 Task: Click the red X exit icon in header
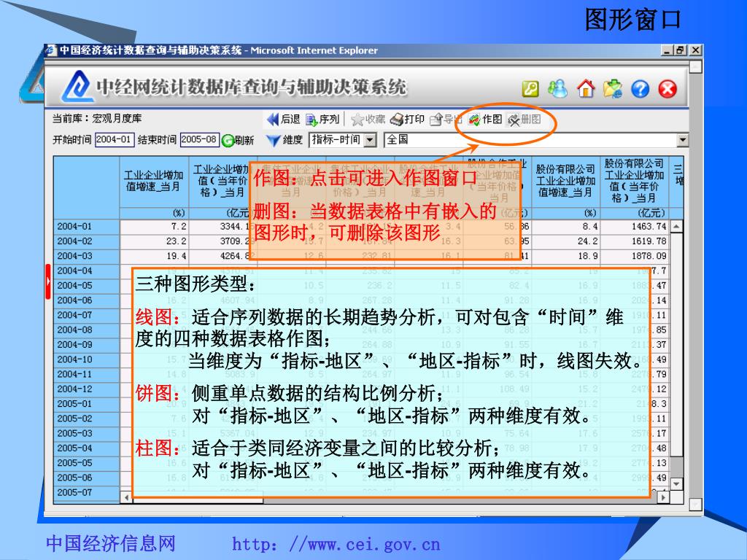coord(667,89)
